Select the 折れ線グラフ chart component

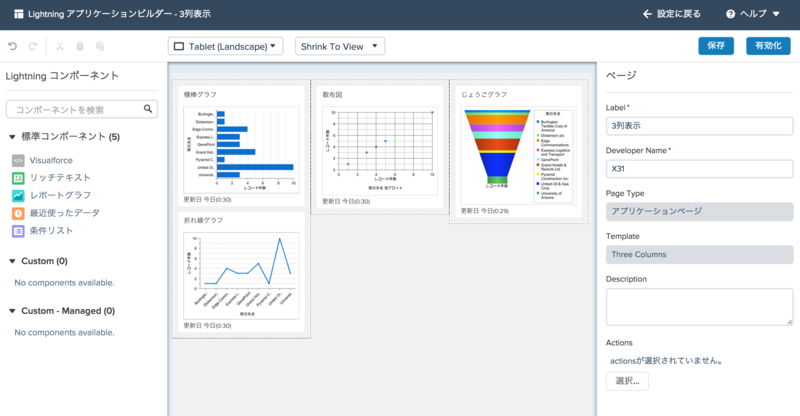(241, 272)
